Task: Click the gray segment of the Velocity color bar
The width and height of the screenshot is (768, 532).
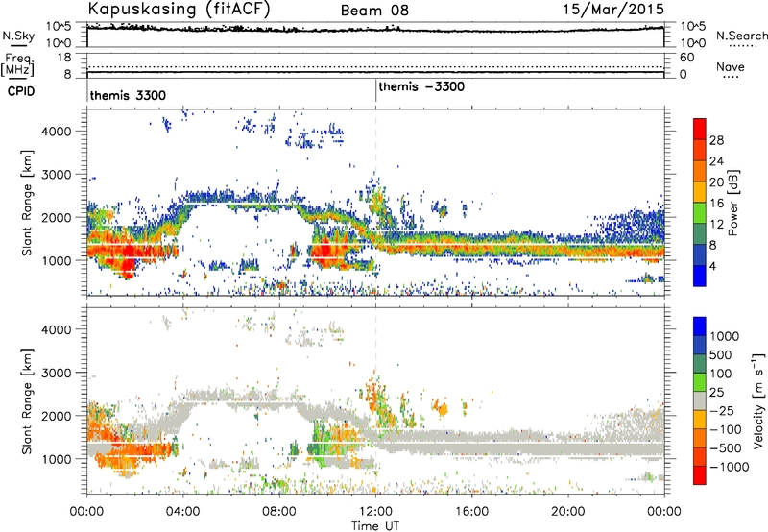Action: (x=700, y=400)
